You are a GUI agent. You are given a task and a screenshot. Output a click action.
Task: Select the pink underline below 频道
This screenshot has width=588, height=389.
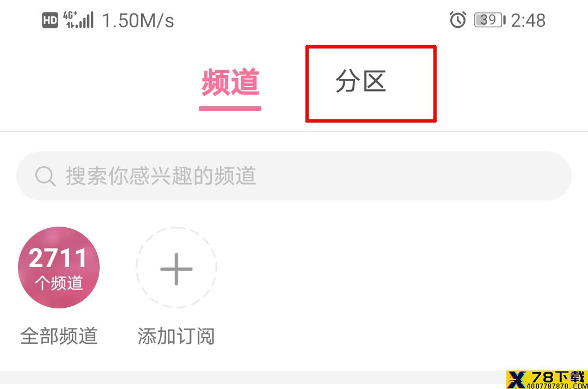click(230, 109)
